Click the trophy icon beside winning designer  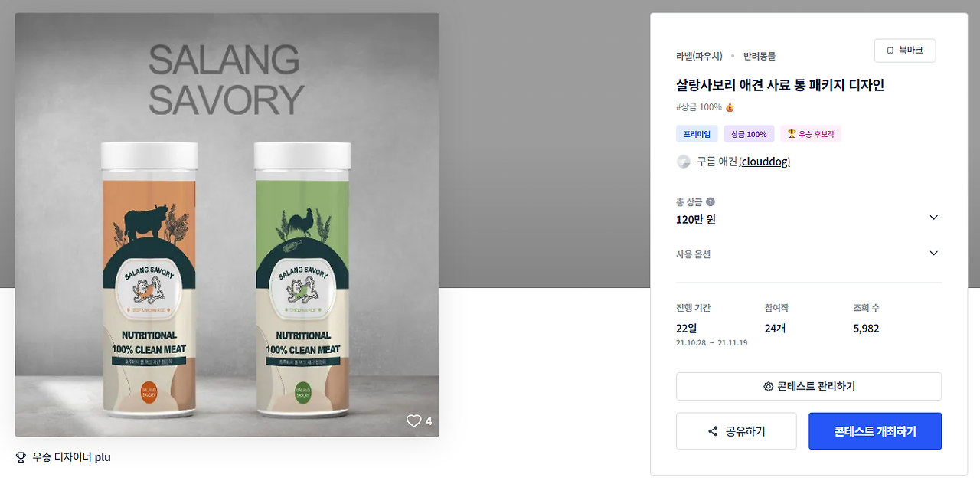coord(21,457)
